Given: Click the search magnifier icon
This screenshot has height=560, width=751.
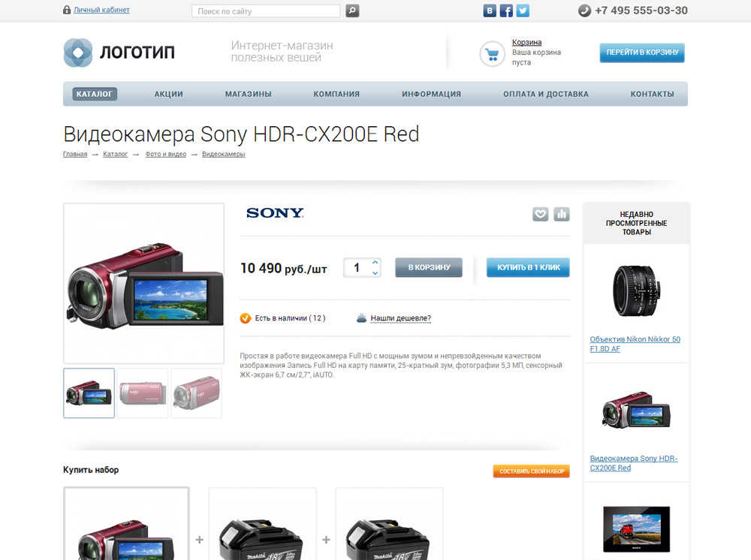Looking at the screenshot, I should pos(352,11).
